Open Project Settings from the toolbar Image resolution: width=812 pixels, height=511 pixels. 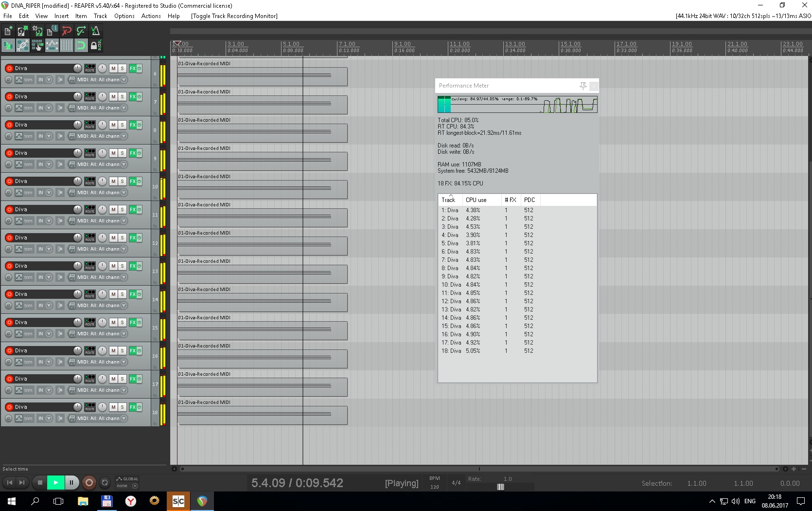(x=52, y=31)
